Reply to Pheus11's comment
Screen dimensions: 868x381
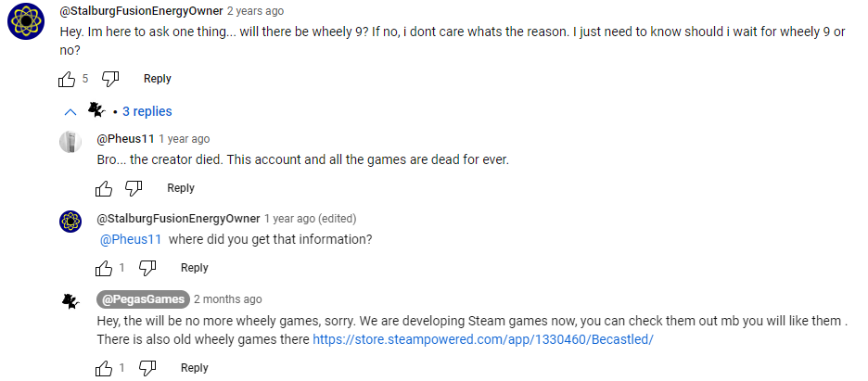[181, 188]
